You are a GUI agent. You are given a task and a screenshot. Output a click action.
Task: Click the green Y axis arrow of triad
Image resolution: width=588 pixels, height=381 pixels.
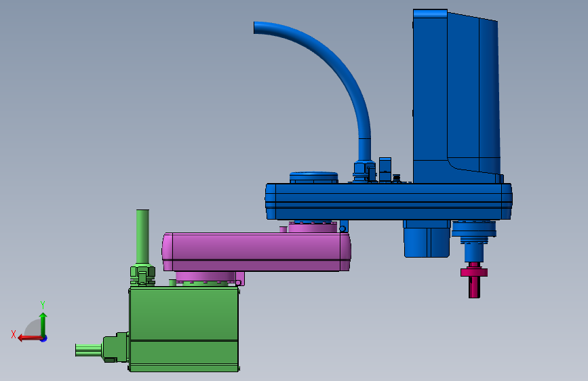click(43, 325)
